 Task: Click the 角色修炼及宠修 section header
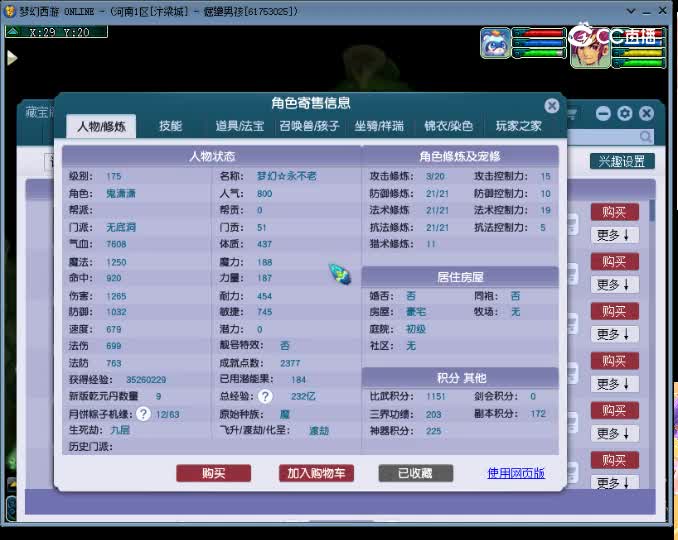(460, 156)
